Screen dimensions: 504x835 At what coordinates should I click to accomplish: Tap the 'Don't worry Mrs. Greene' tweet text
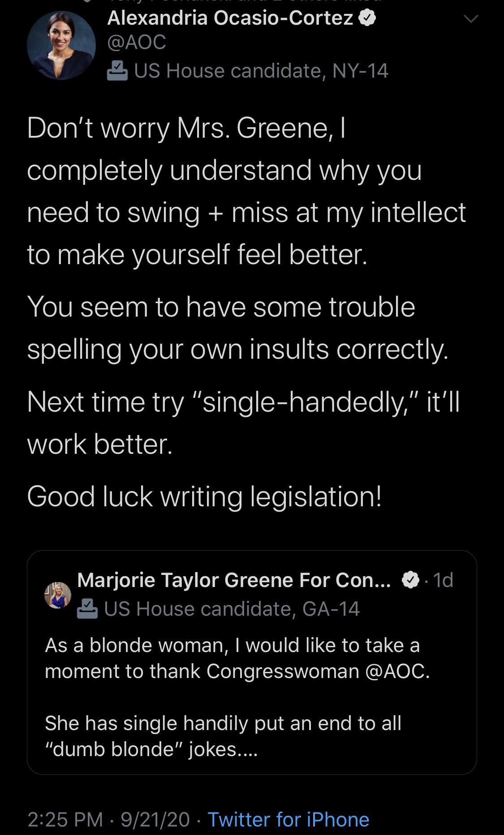click(x=186, y=129)
